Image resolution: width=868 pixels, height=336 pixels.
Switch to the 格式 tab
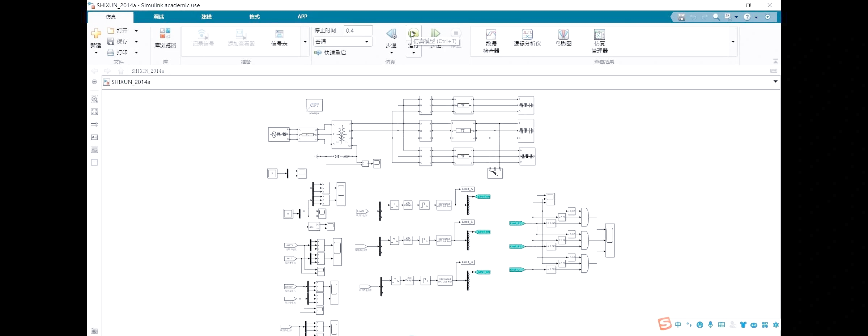click(254, 17)
